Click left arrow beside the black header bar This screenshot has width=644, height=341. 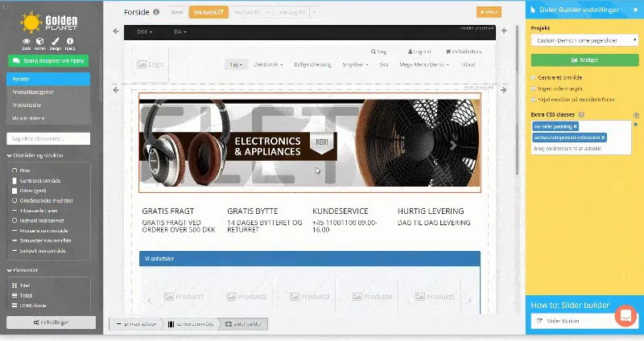coord(116,31)
